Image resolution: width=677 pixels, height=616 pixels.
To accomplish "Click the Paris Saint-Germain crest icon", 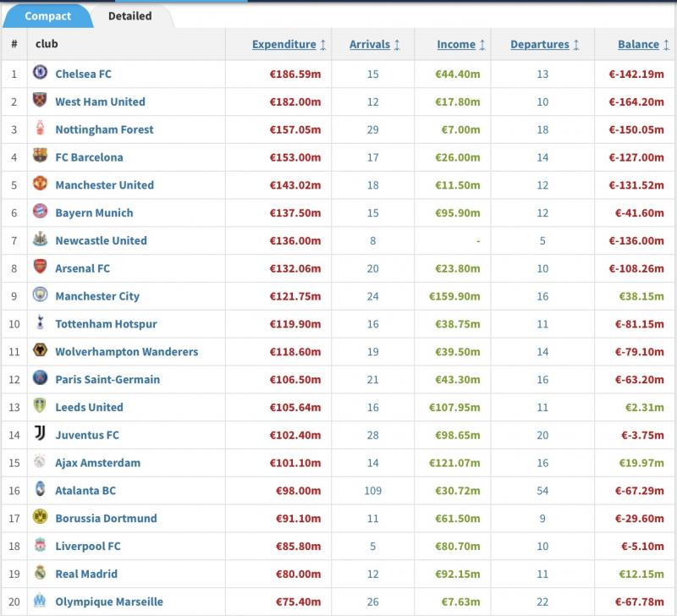I will tap(40, 377).
